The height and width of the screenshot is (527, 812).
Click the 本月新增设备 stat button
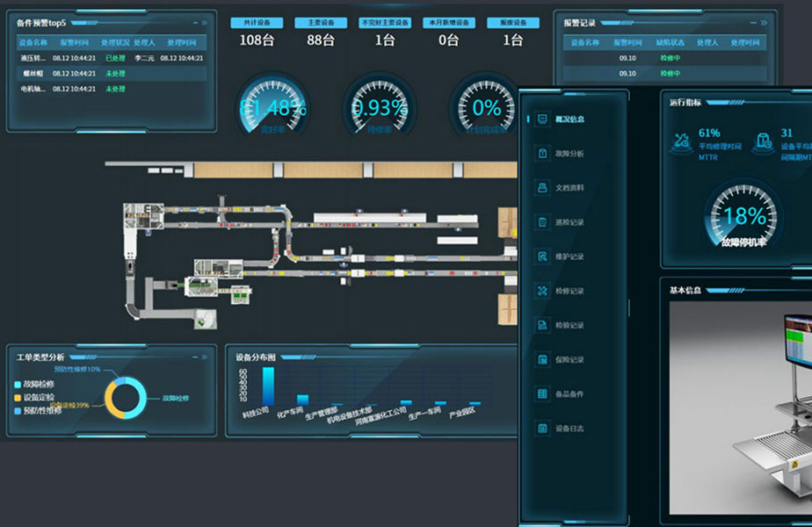point(449,23)
